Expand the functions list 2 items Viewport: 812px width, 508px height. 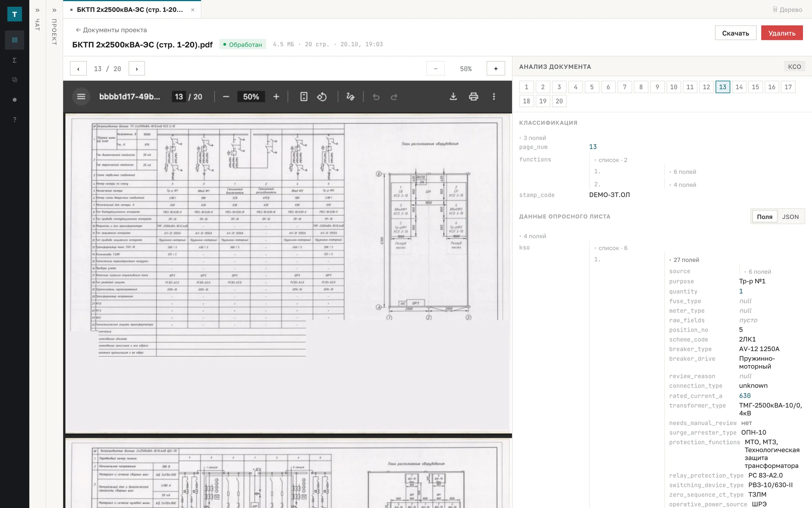pos(611,160)
